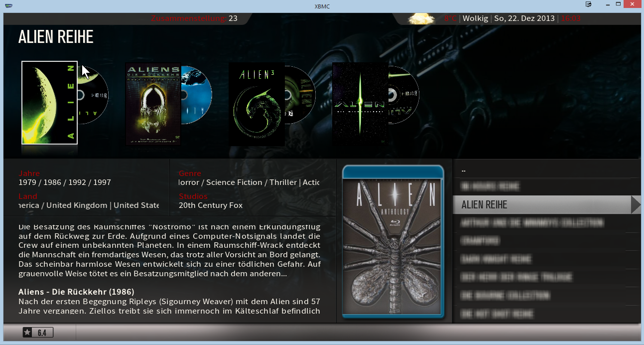Click the disc behind the Alien Resurrection poster
Image resolution: width=644 pixels, height=345 pixels.
click(404, 95)
